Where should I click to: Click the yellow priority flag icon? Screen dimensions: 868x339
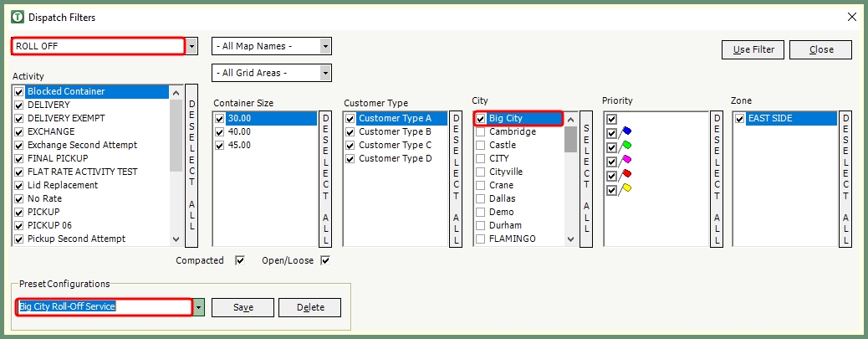tap(625, 189)
